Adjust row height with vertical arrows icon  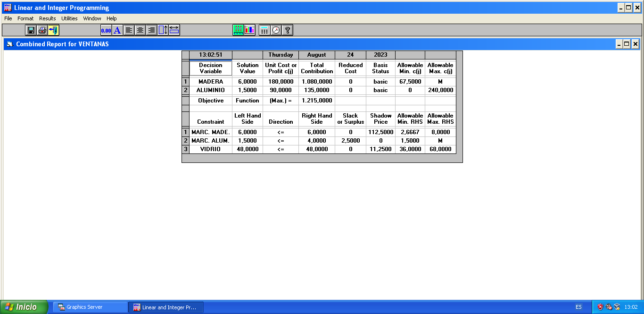[162, 29]
